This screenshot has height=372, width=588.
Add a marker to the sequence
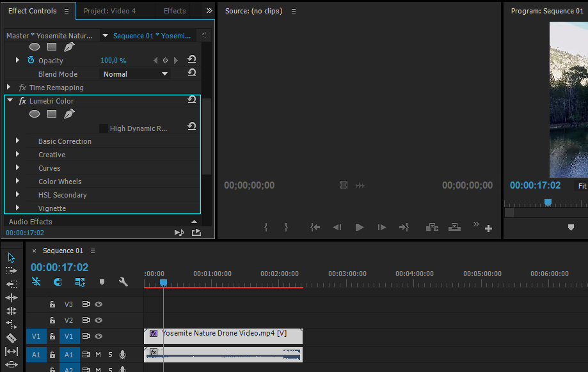tap(102, 282)
